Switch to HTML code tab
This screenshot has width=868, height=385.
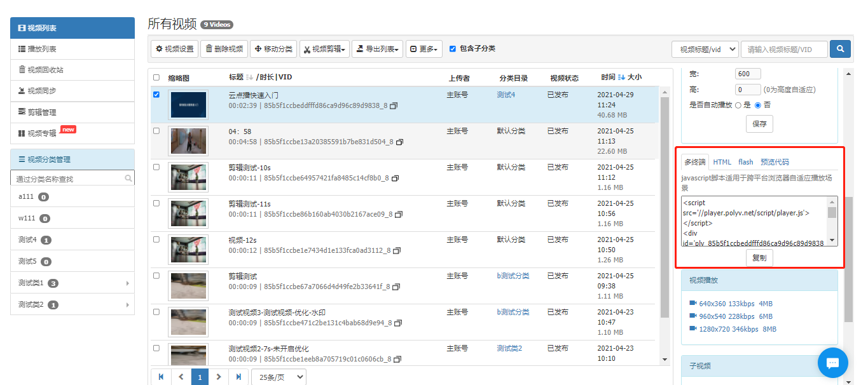(x=722, y=162)
